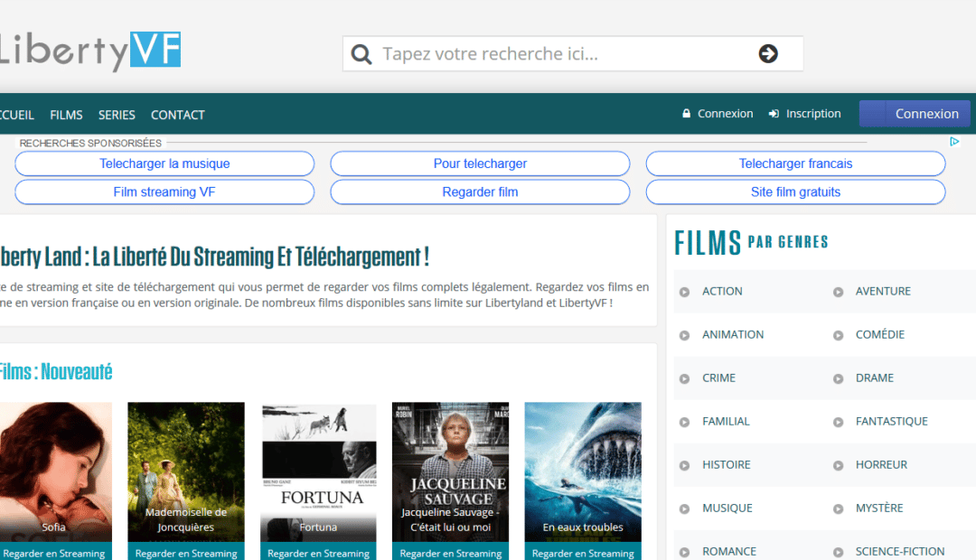The height and width of the screenshot is (560, 976).
Task: Open the SCIENCE-FICTION genre
Action: tap(899, 552)
